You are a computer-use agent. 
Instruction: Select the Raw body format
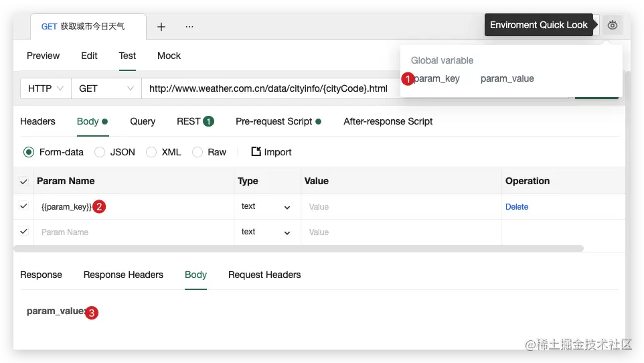pyautogui.click(x=197, y=152)
